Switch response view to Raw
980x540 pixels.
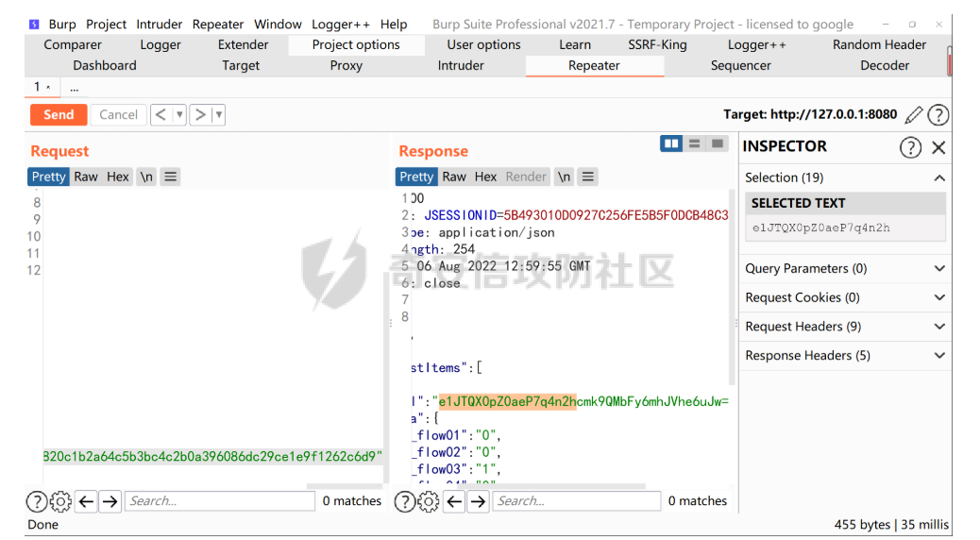(x=454, y=177)
